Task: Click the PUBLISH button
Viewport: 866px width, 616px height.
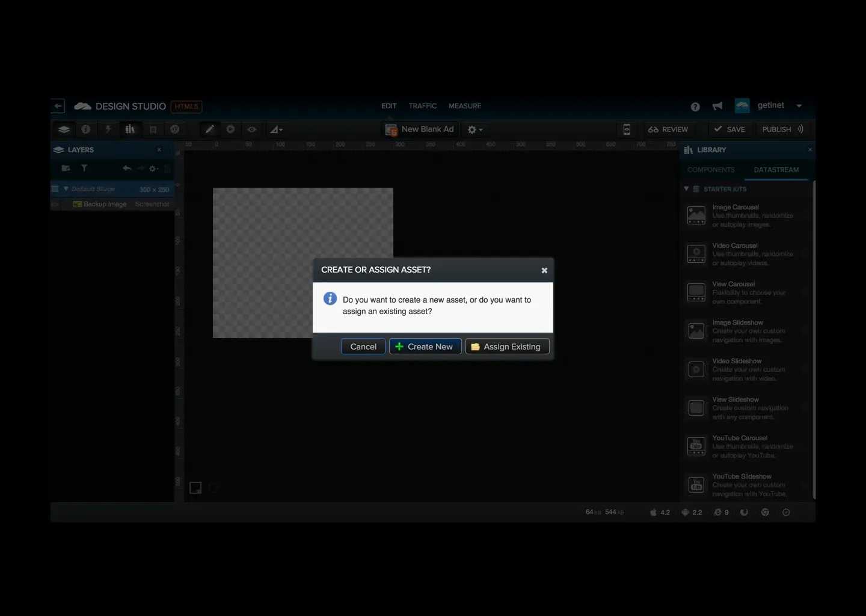Action: (782, 129)
